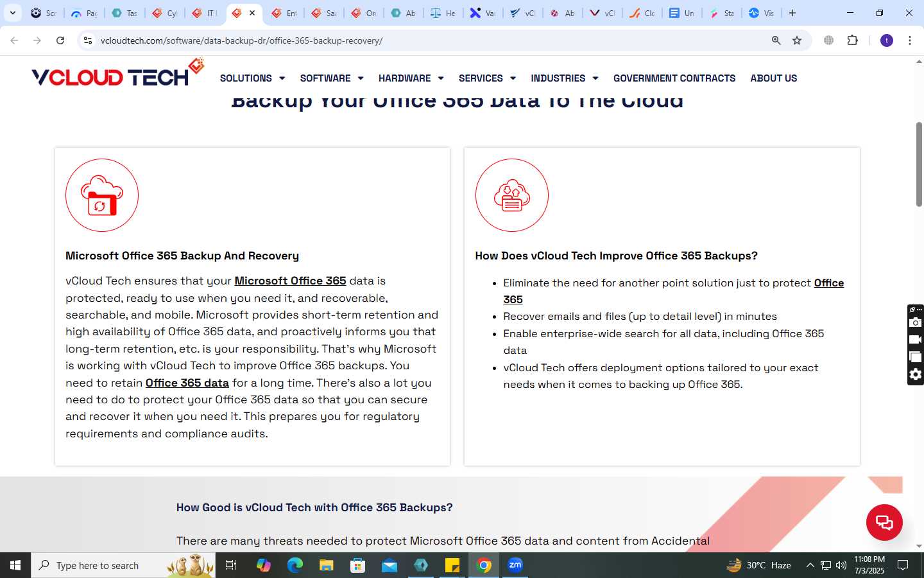
Task: Open the Windows Start button
Action: (x=15, y=565)
